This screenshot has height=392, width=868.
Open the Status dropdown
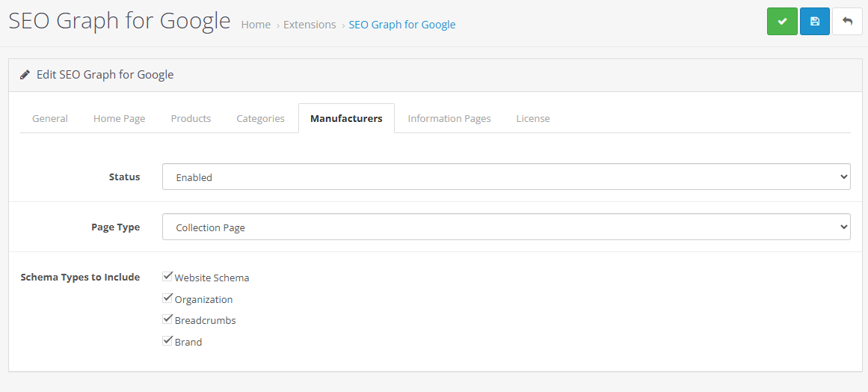505,177
